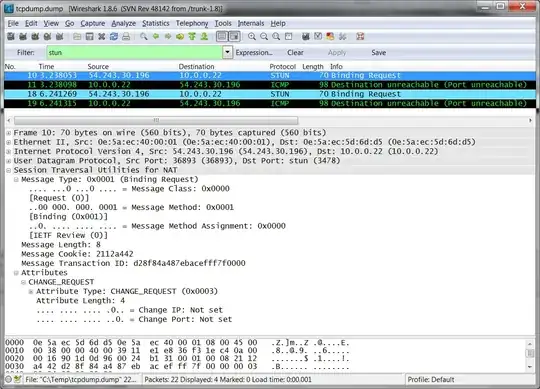Open the filter history dropdown arrow
This screenshot has height=389, width=540.
227,52
